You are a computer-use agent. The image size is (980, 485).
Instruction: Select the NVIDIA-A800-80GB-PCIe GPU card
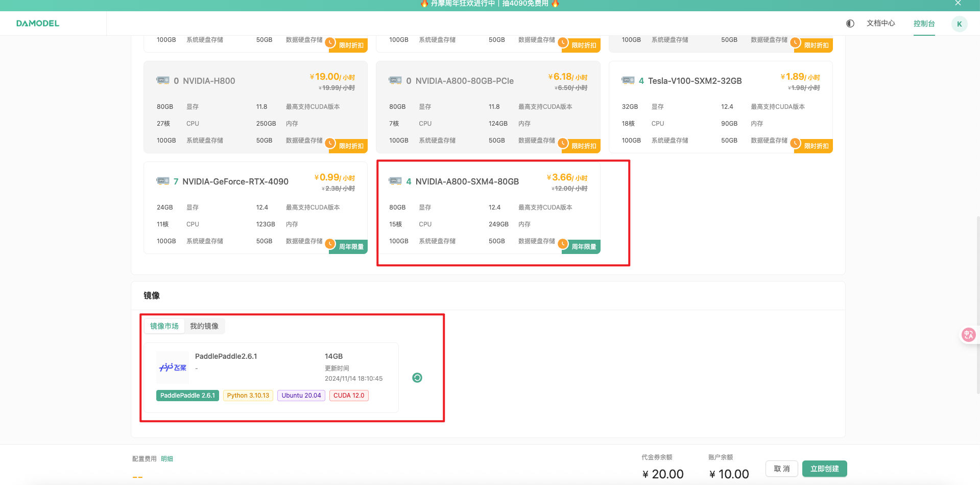click(x=488, y=107)
